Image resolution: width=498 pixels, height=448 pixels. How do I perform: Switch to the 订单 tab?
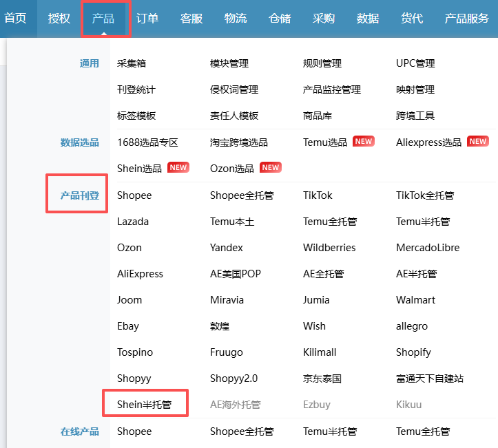click(147, 19)
